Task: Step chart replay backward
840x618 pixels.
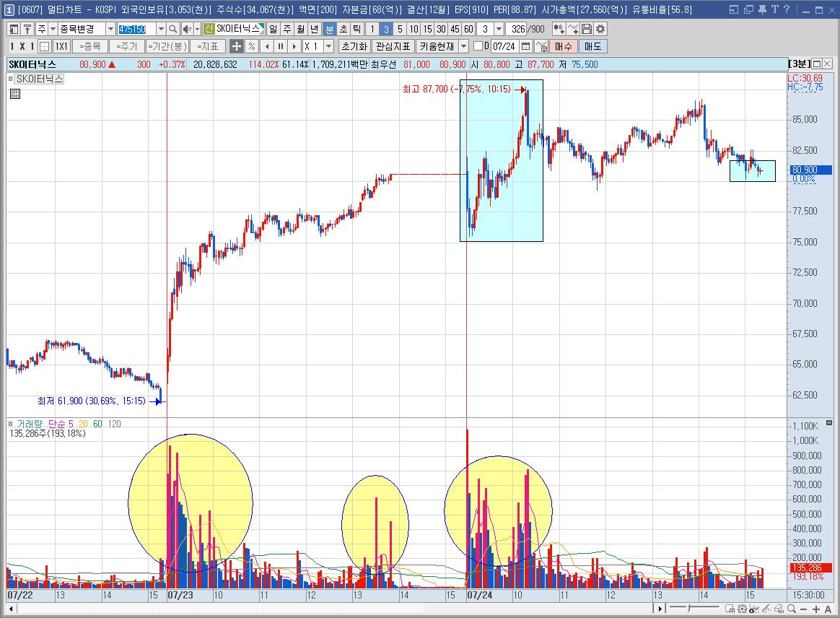Action: point(267,47)
